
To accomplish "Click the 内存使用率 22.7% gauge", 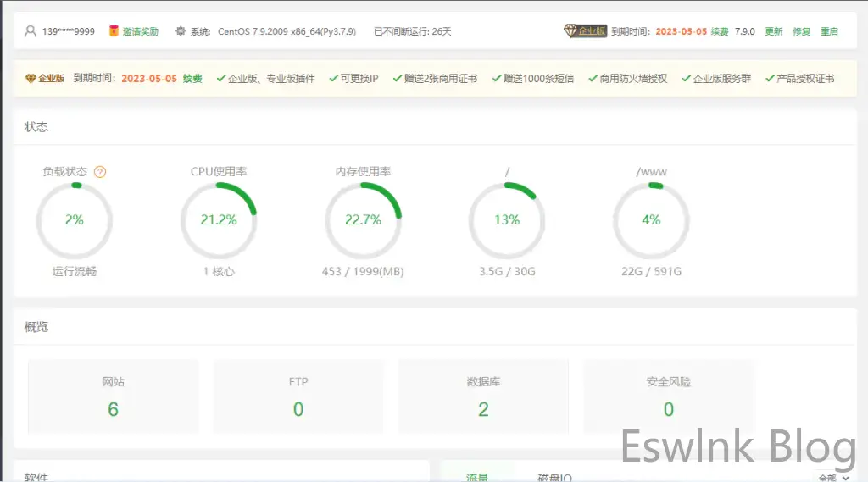I will point(363,220).
